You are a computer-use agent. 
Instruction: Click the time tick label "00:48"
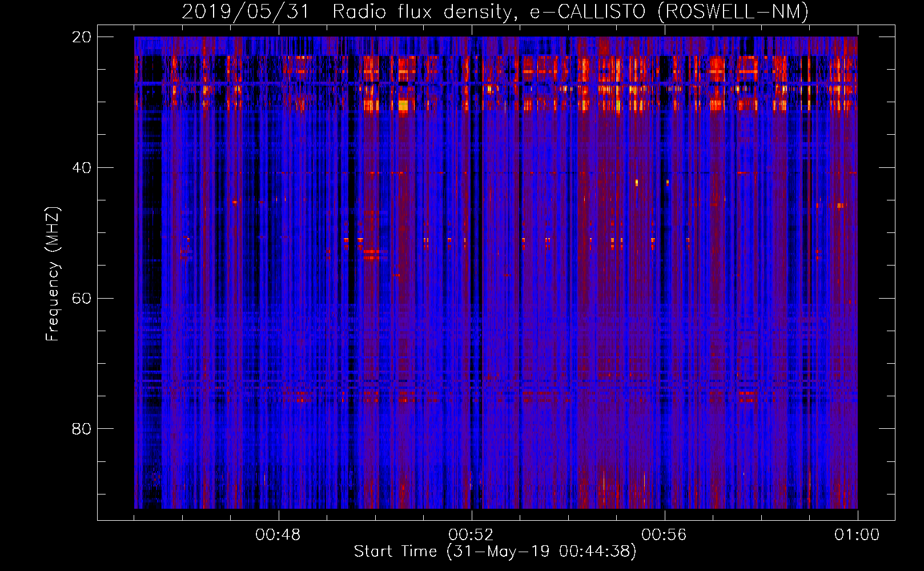278,535
